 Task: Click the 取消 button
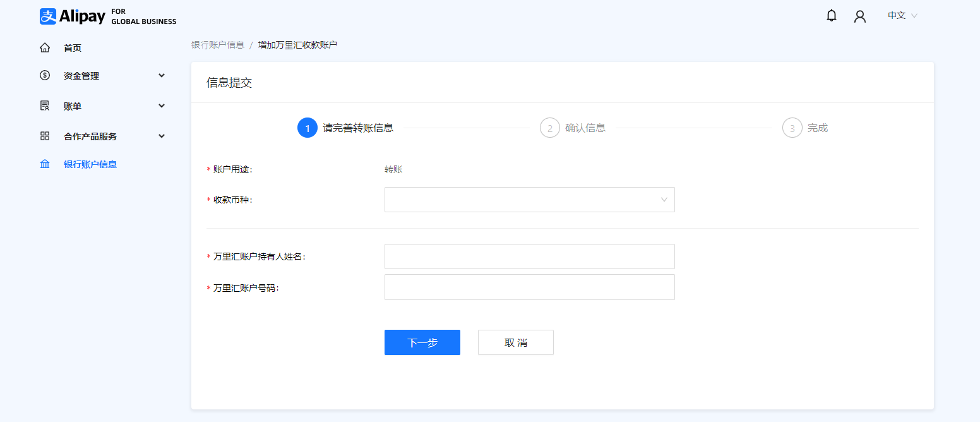(x=515, y=342)
